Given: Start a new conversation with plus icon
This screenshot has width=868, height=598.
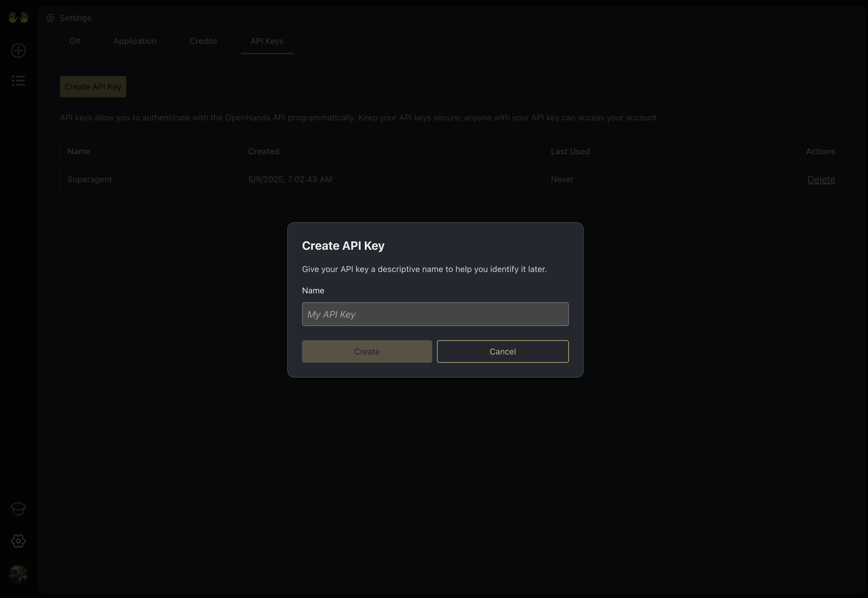Looking at the screenshot, I should [18, 51].
